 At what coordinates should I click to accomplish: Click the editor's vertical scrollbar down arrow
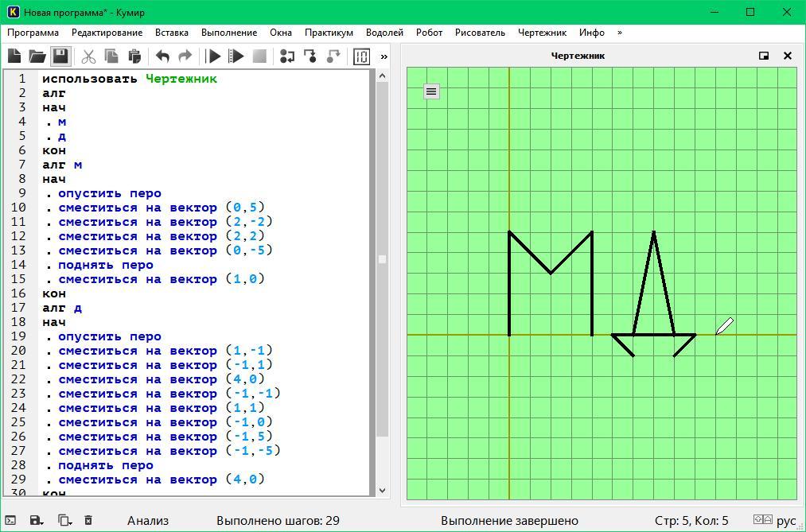(382, 491)
